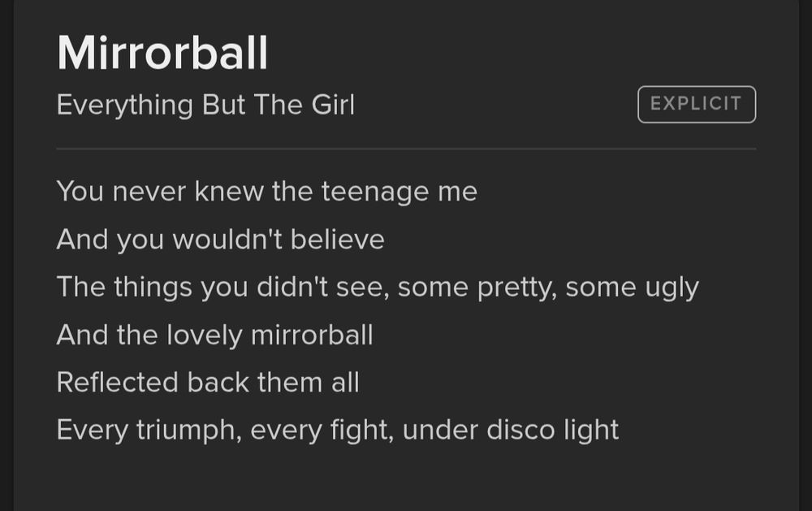The width and height of the screenshot is (812, 511).
Task: Click the word 'mirrorball' in the fourth lyric line
Action: (x=312, y=335)
